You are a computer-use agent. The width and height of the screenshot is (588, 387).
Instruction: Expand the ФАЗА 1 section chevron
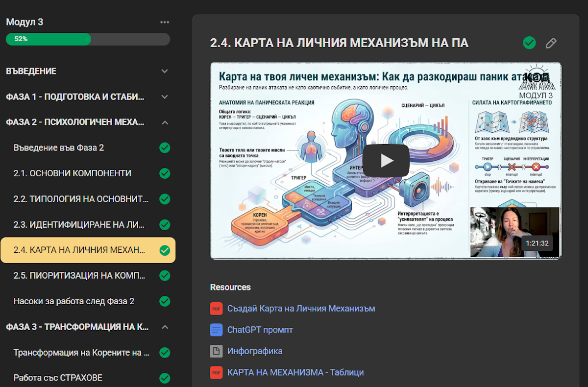coord(165,97)
